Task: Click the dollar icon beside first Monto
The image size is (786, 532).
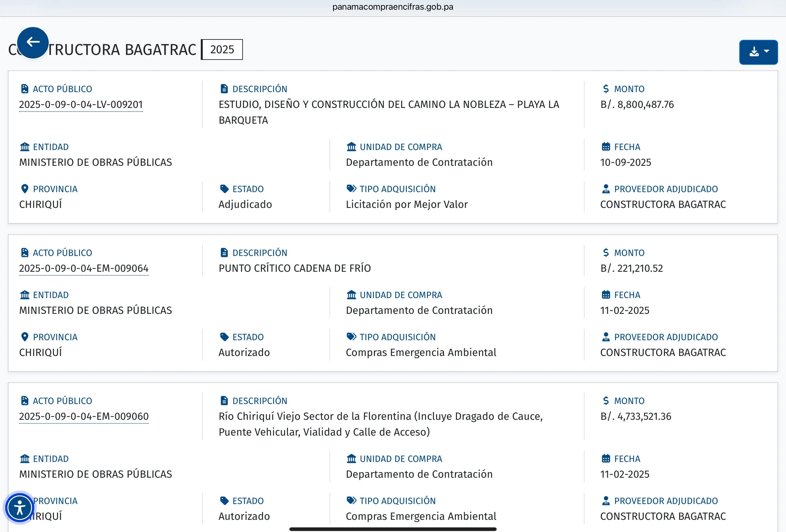Action: (606, 89)
